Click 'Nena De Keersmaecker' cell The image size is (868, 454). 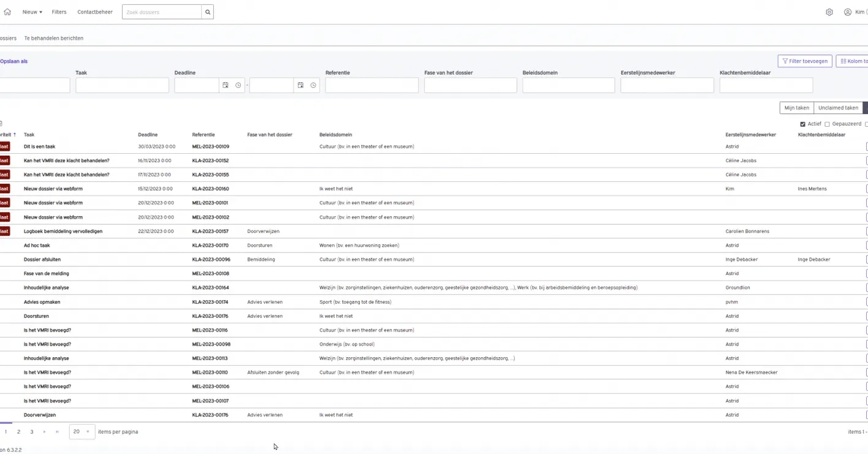(752, 373)
